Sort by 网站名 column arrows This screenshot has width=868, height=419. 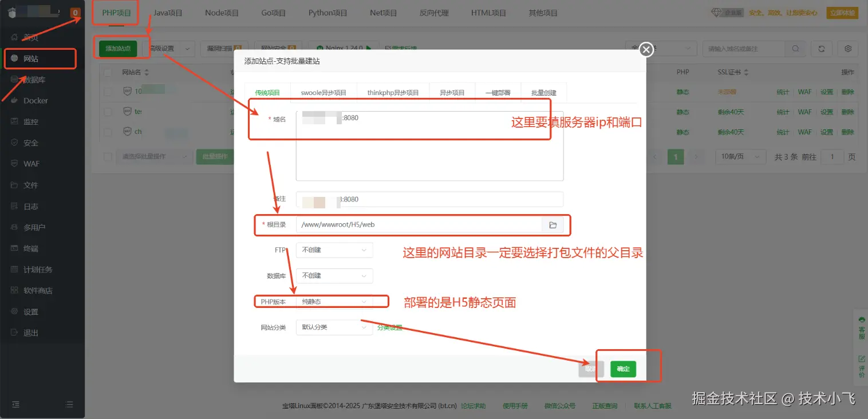pos(146,72)
